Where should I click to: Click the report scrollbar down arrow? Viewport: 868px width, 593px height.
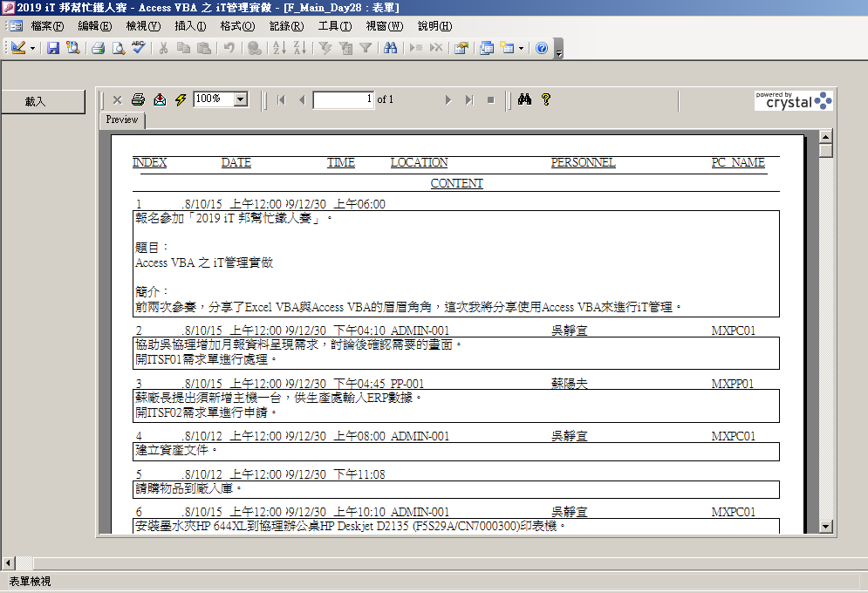click(825, 527)
